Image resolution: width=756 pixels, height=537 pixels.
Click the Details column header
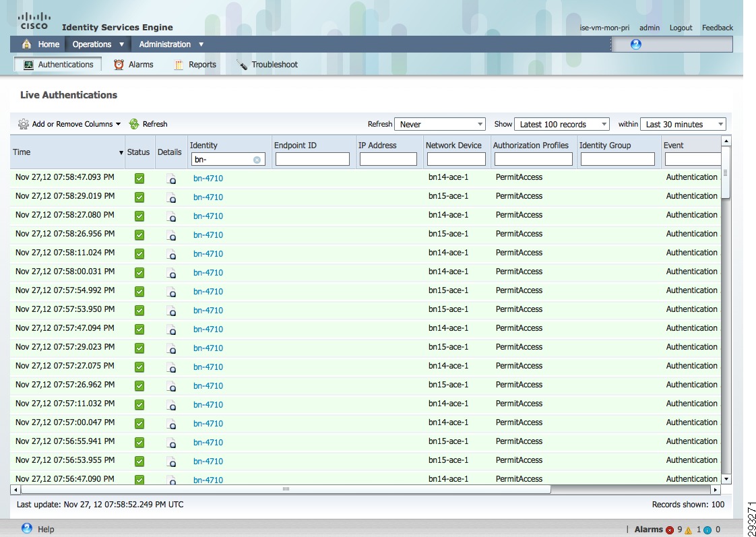pyautogui.click(x=170, y=152)
